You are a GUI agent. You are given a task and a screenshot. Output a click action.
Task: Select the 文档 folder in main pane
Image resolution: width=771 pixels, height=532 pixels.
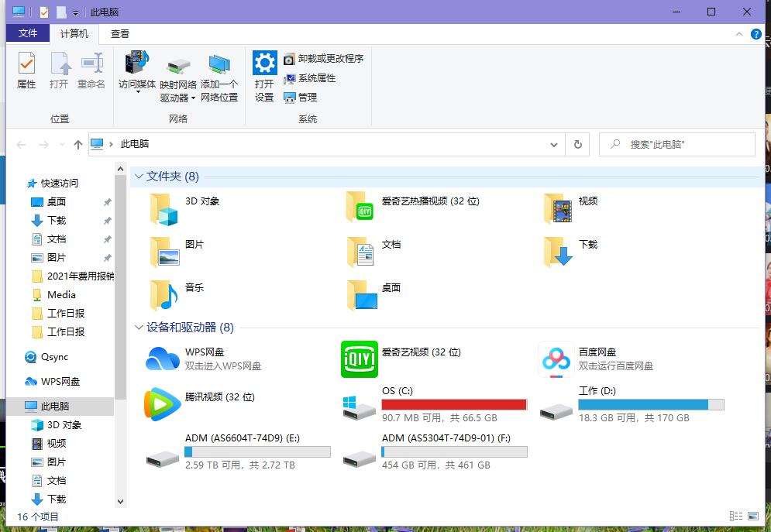click(x=373, y=252)
